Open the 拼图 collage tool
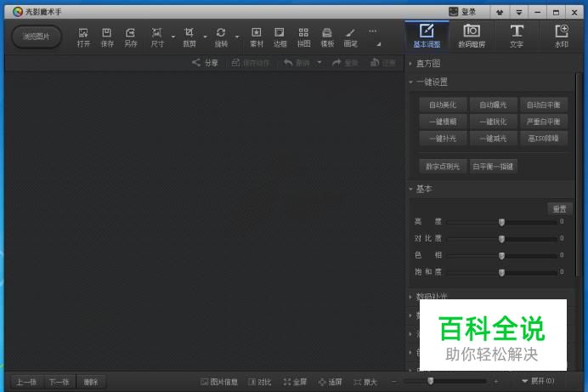The image size is (588, 392). (x=303, y=37)
